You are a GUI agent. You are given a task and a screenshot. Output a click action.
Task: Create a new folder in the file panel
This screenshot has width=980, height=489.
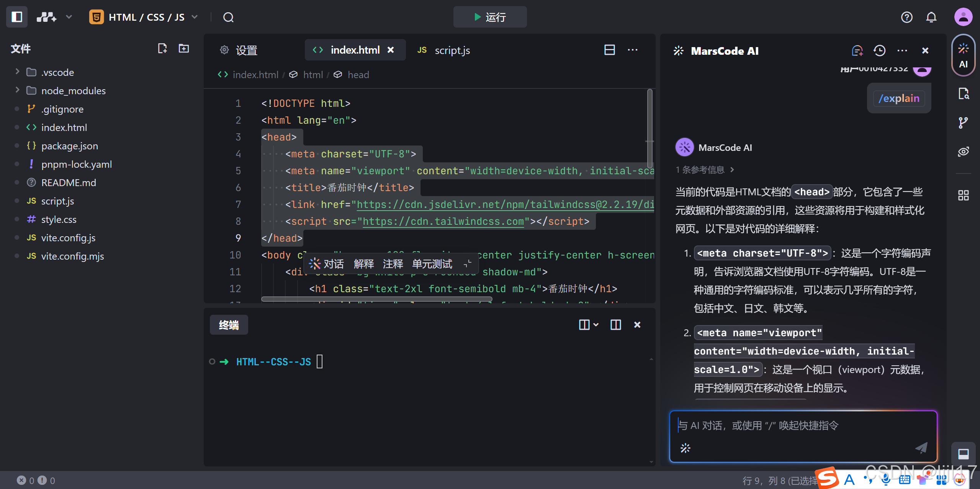tap(183, 48)
